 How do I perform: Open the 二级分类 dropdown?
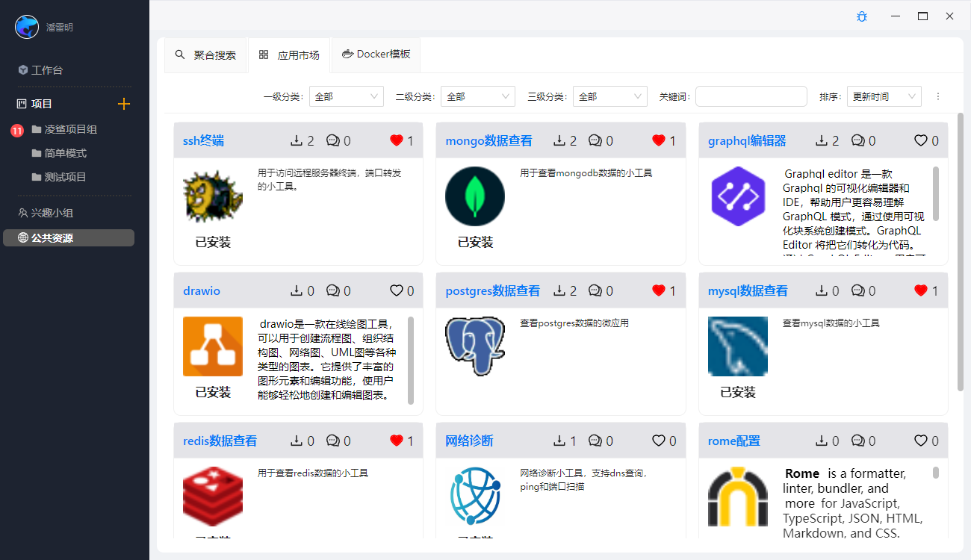click(478, 96)
